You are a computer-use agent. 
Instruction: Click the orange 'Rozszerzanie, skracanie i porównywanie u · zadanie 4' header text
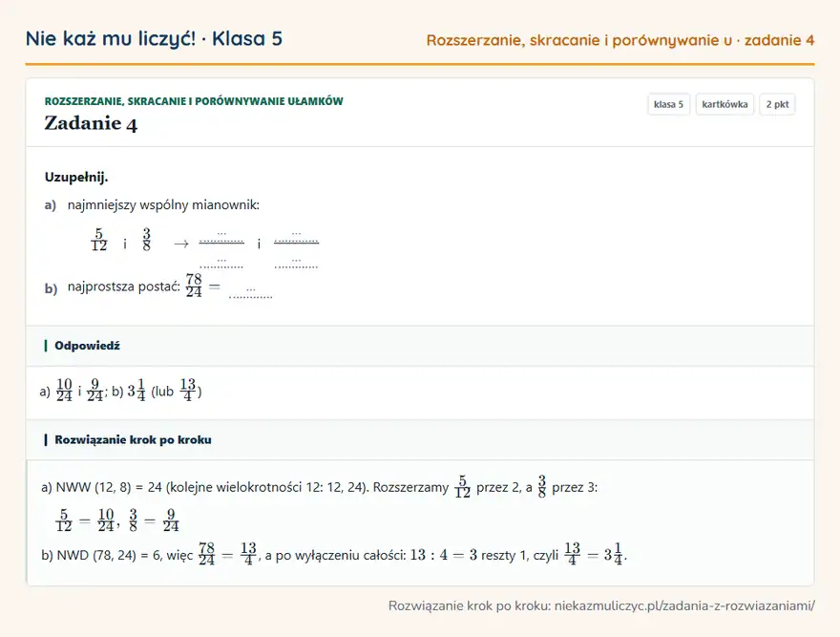619,40
